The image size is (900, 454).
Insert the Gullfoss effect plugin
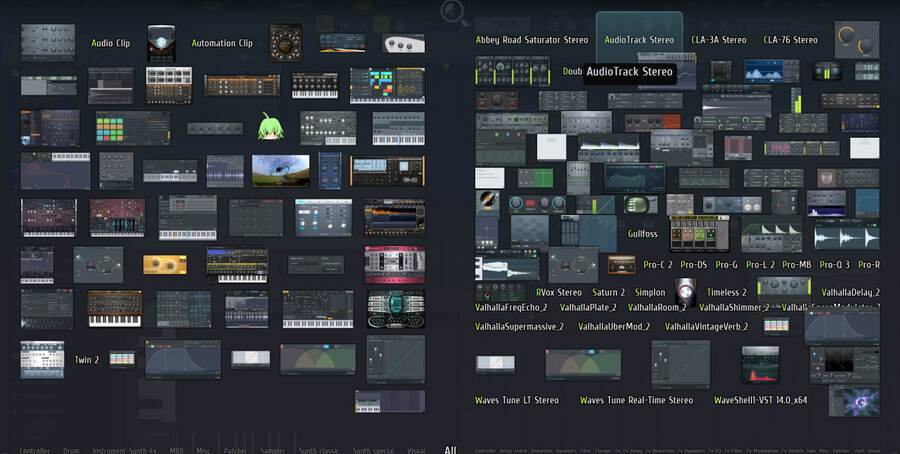tap(642, 234)
